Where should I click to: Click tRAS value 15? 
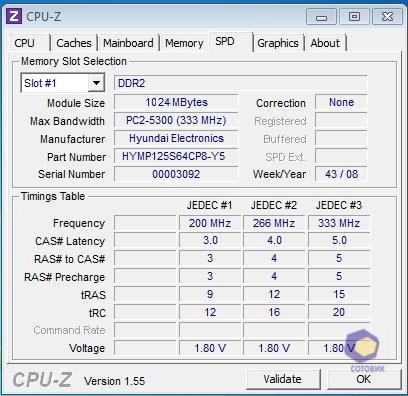point(339,294)
